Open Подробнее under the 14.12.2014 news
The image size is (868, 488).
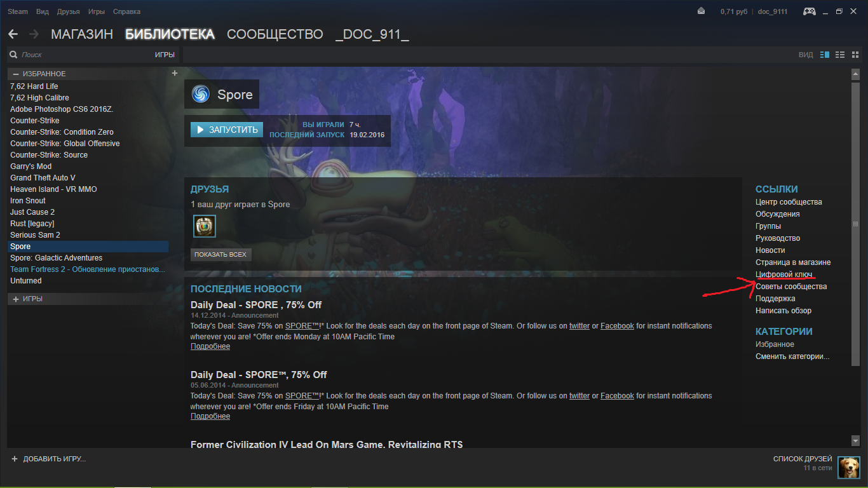210,346
